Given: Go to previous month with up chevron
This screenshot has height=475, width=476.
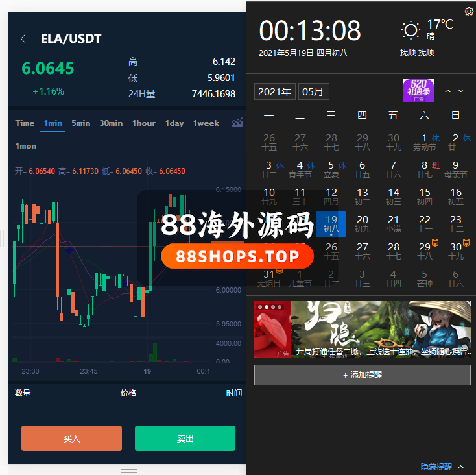Looking at the screenshot, I should pyautogui.click(x=447, y=91).
